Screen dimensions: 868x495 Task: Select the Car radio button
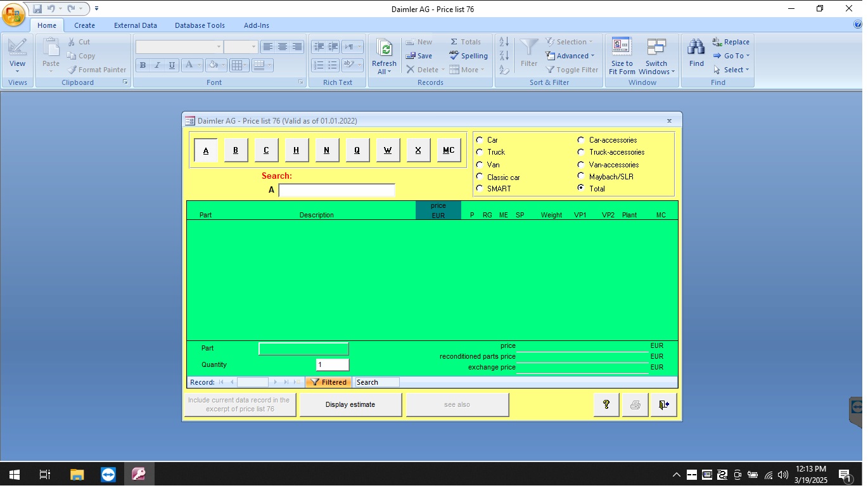click(x=480, y=140)
